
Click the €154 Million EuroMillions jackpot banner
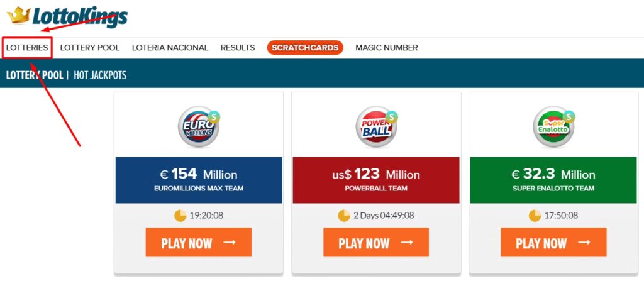[x=199, y=180]
